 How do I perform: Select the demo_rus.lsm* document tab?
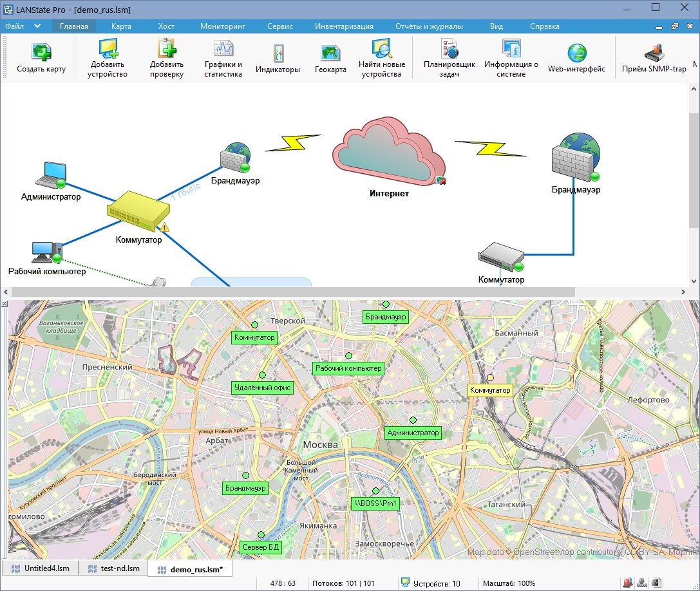pos(190,569)
